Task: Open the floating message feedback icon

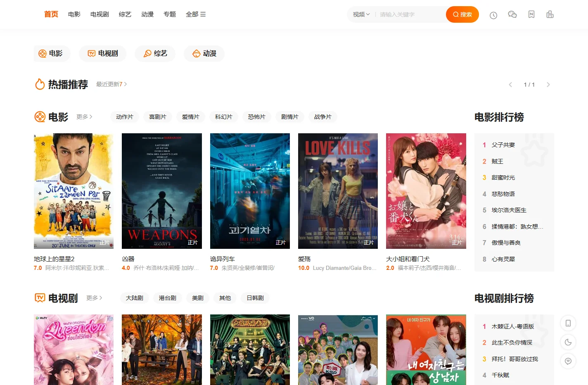Action: click(568, 361)
